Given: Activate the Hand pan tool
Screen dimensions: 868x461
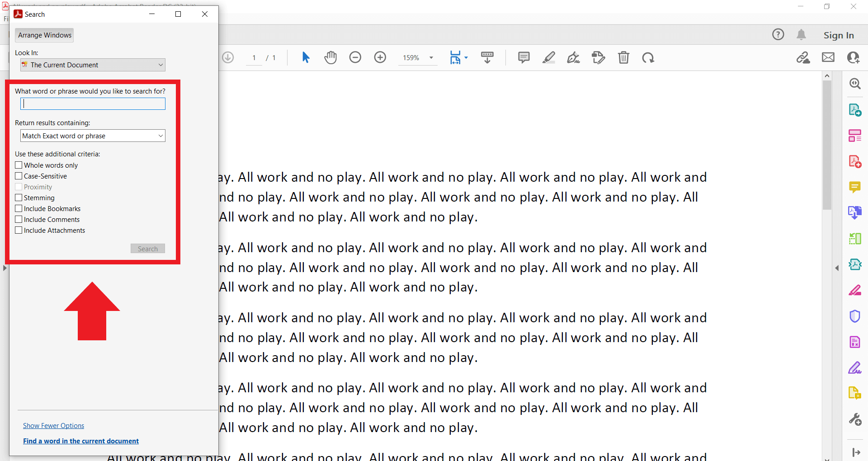Looking at the screenshot, I should pos(330,57).
